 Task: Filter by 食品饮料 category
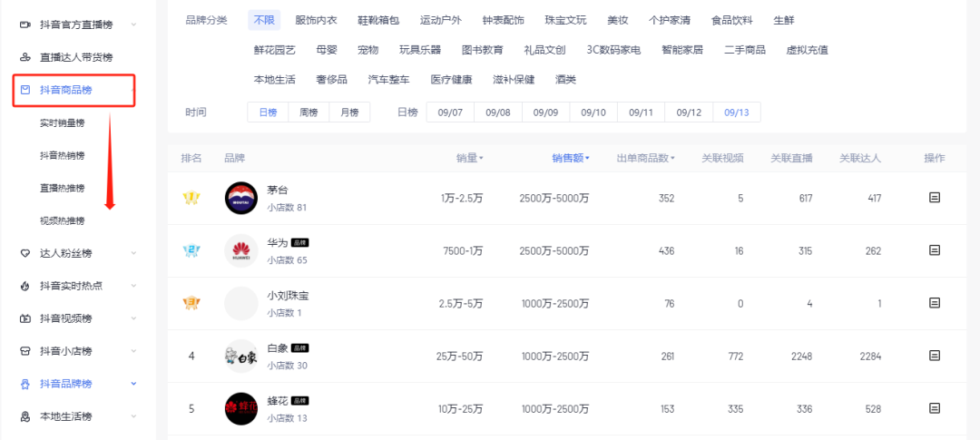pyautogui.click(x=732, y=20)
